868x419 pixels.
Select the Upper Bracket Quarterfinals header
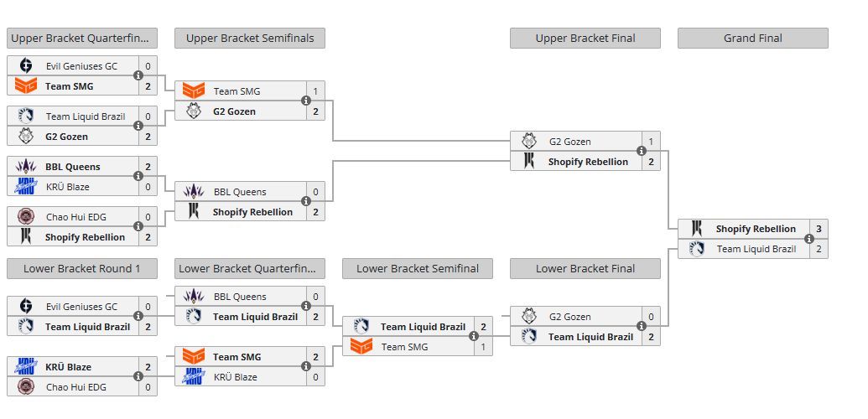click(82, 38)
